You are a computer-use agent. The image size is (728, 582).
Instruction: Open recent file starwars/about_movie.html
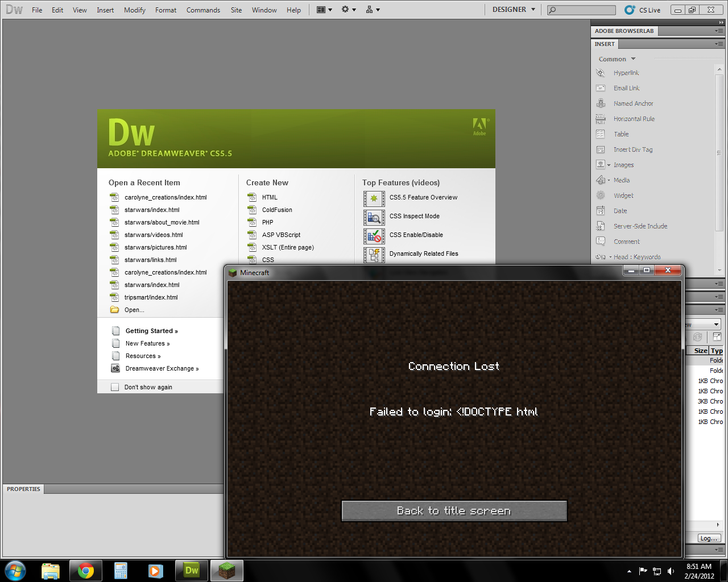coord(162,222)
